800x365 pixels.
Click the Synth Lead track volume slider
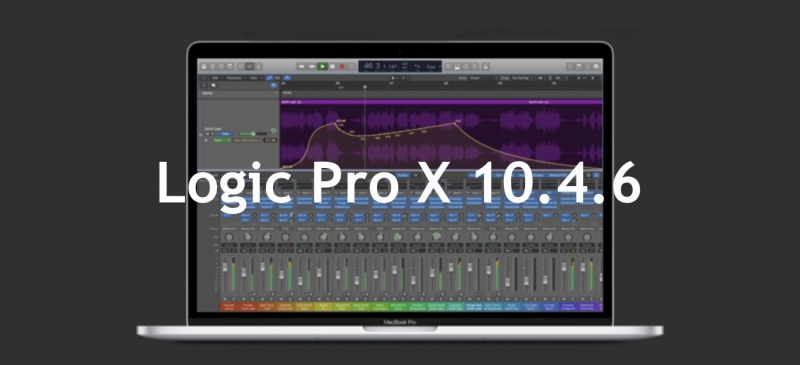253,134
